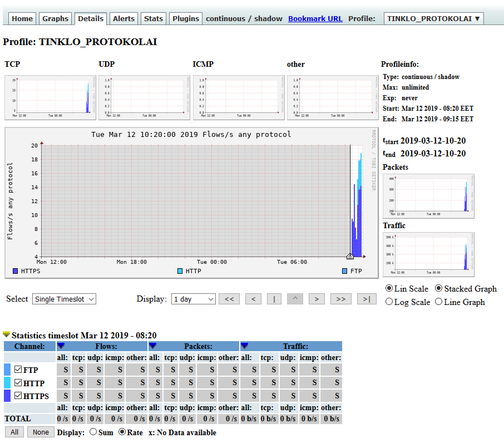Click the HTTP channel color swatch
The image size is (504, 448).
[7, 383]
